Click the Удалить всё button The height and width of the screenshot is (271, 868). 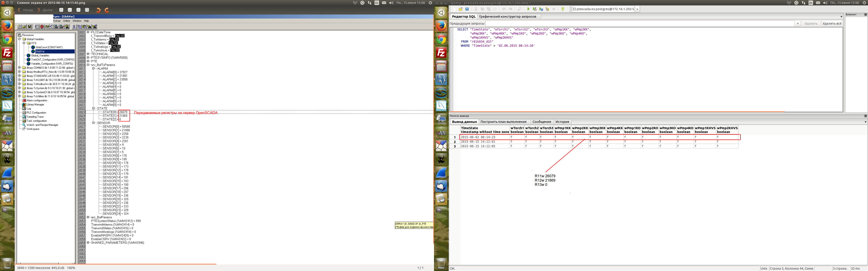point(832,23)
